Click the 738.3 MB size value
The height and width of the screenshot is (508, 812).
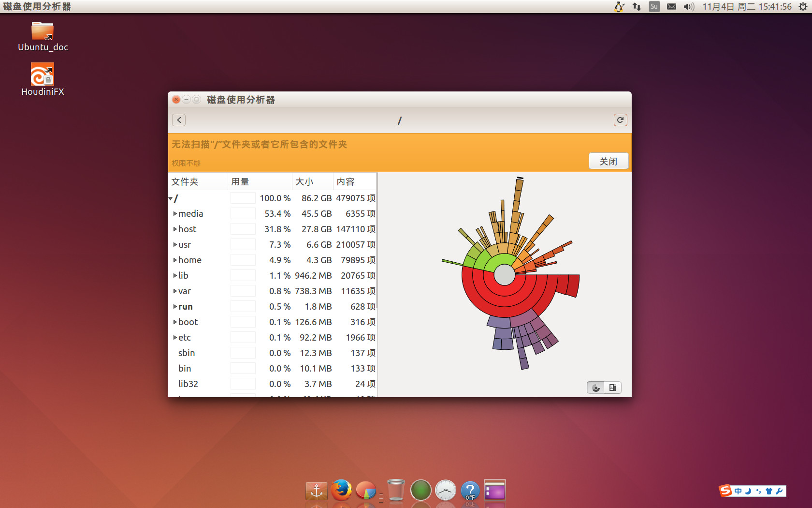pos(313,291)
